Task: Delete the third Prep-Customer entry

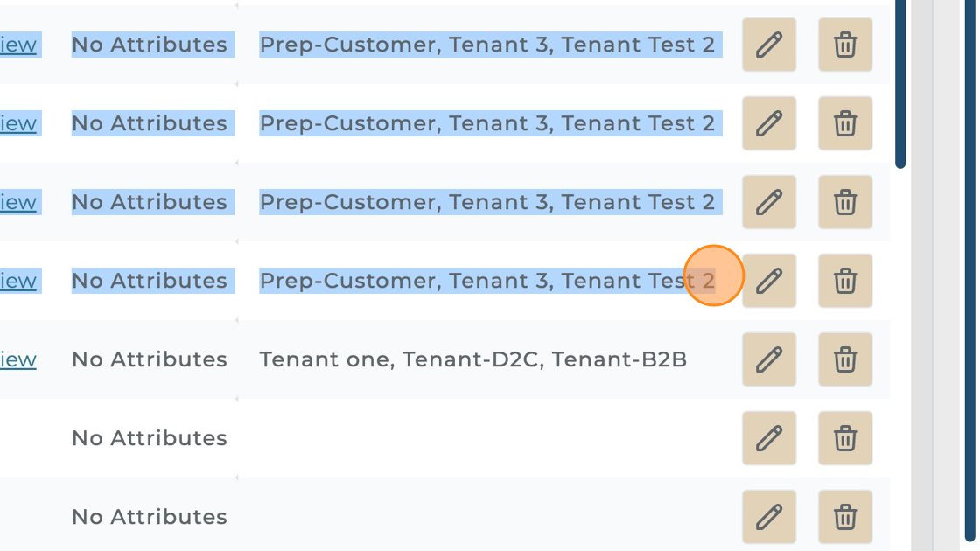Action: point(844,202)
